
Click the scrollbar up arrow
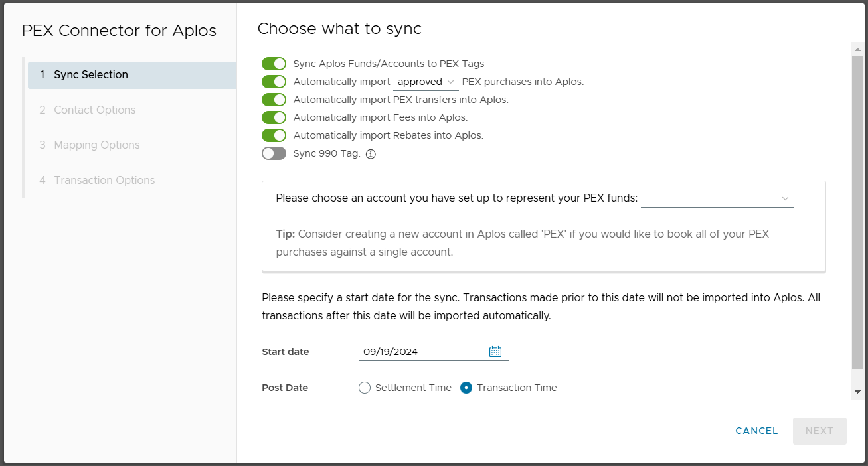point(857,49)
